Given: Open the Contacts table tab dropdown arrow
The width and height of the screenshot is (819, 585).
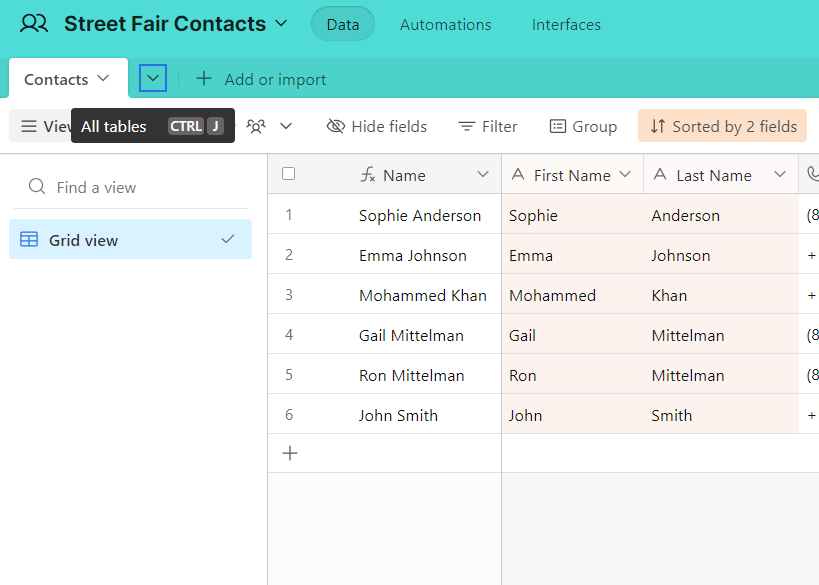Looking at the screenshot, I should tap(103, 78).
